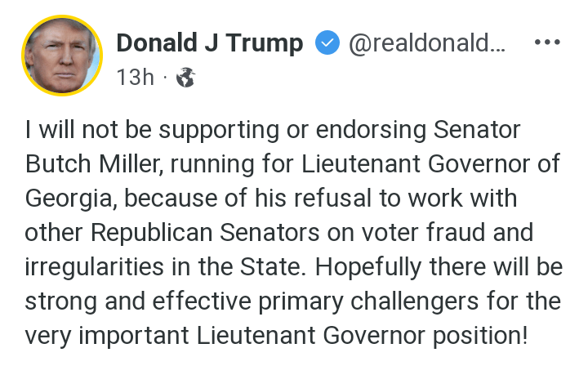
Task: Click the blue verified checkmark badge
Action: 327,43
